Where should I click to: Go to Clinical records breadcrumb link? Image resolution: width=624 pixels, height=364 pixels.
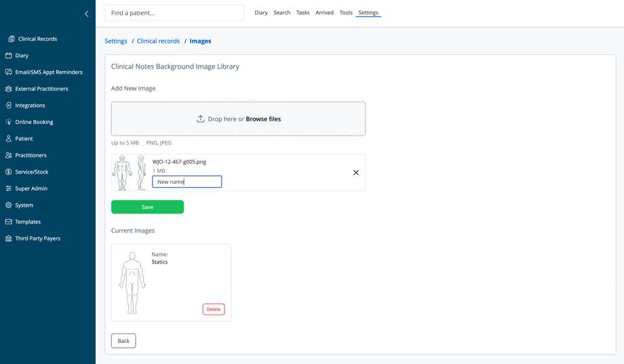coord(158,41)
